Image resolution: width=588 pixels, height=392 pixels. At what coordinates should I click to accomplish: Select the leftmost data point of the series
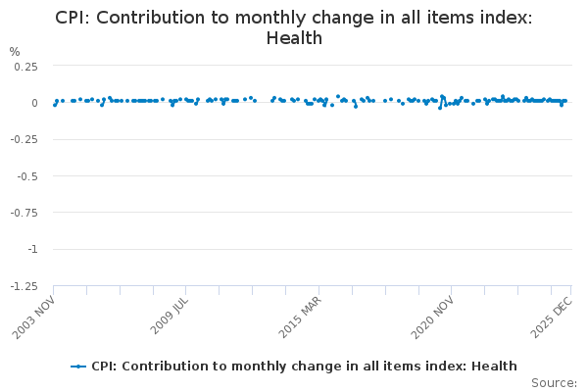point(54,104)
